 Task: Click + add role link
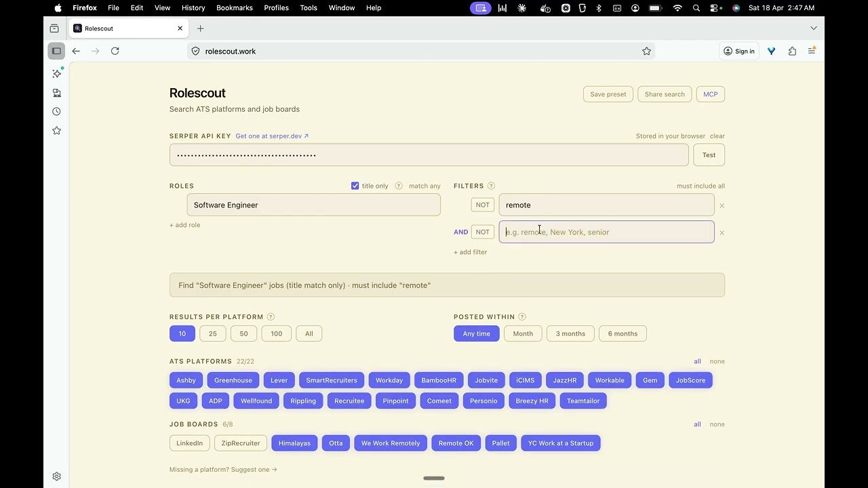185,225
